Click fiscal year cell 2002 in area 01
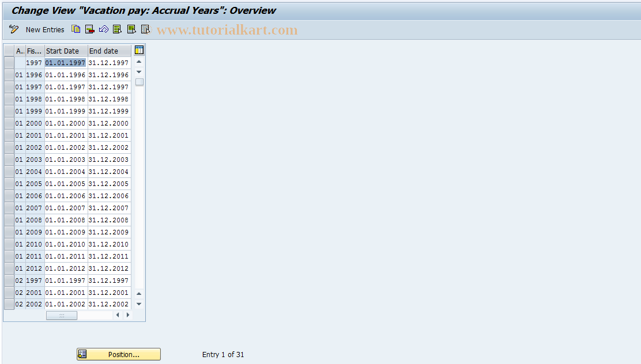The height and width of the screenshot is (364, 641). [35, 147]
